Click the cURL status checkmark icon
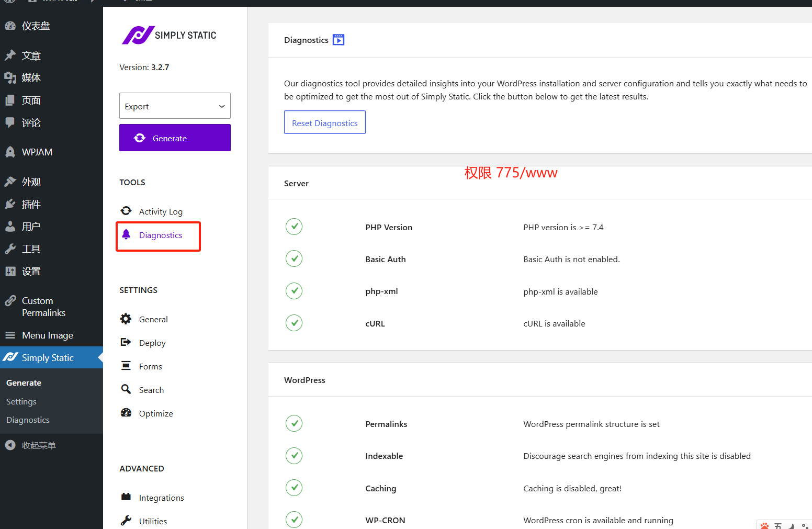812x529 pixels. pos(294,323)
